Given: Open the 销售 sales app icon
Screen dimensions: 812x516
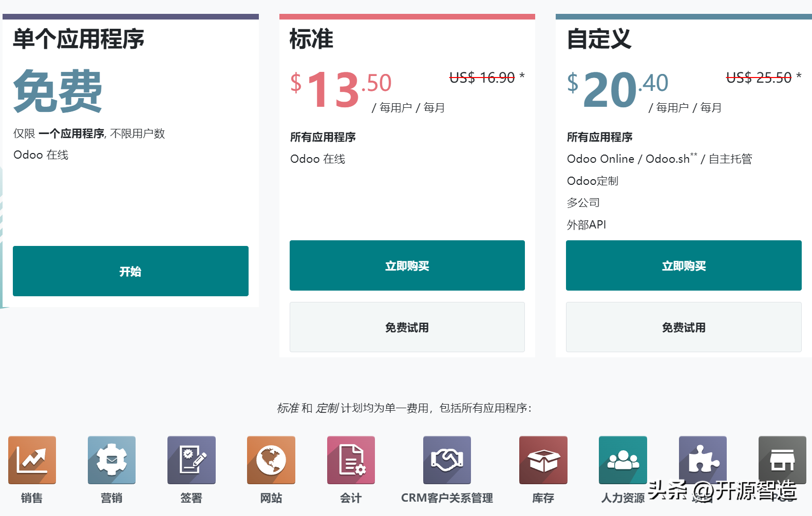Looking at the screenshot, I should (32, 460).
